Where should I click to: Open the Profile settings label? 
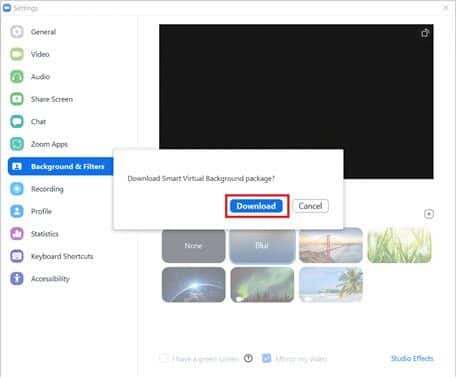click(41, 211)
